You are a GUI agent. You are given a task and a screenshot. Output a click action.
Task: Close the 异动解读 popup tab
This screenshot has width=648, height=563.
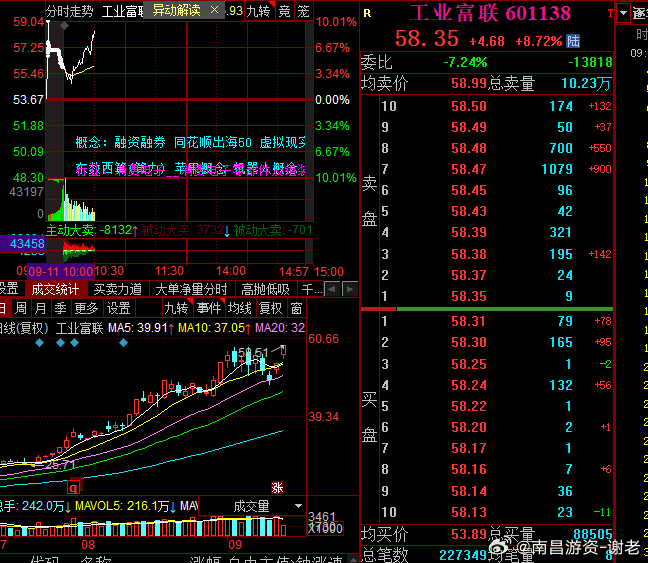click(x=214, y=10)
